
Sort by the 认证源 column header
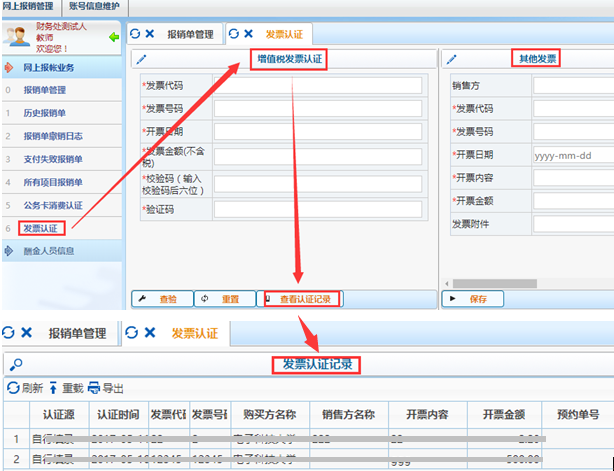[59, 414]
